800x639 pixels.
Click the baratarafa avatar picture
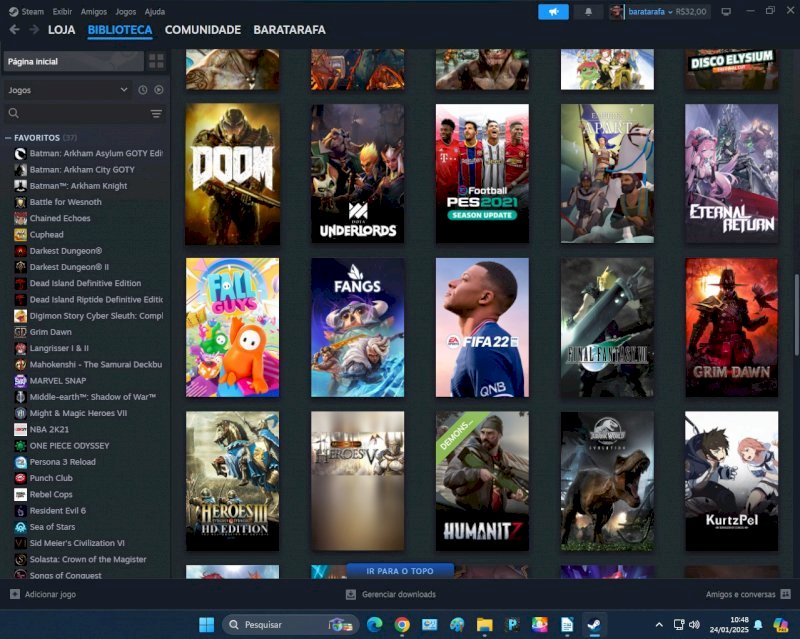point(616,12)
